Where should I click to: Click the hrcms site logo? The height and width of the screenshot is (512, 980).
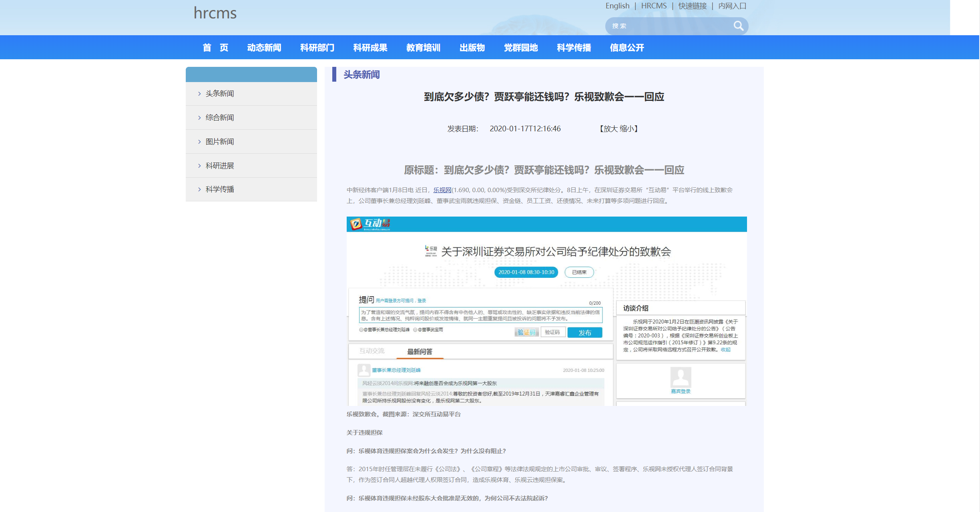click(215, 14)
